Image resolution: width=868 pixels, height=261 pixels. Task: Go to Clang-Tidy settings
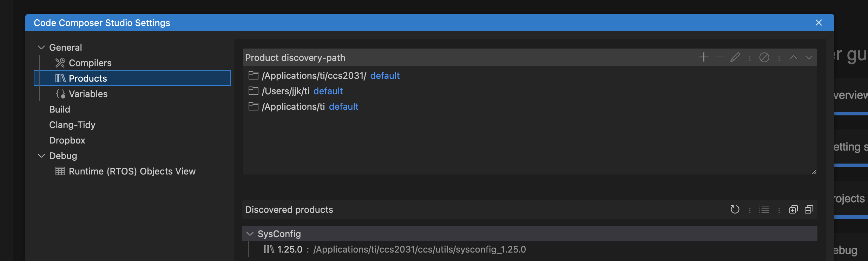[72, 125]
